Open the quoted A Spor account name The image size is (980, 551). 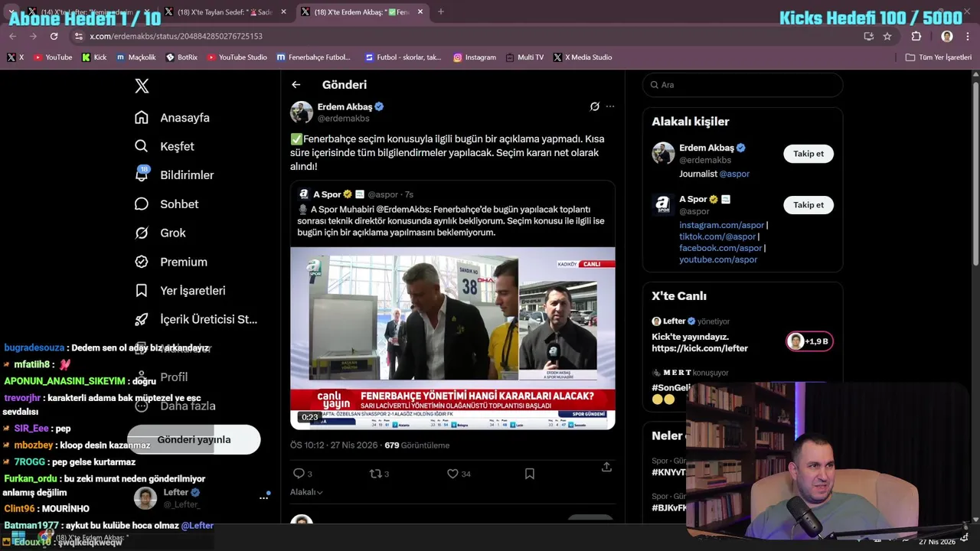tap(327, 194)
